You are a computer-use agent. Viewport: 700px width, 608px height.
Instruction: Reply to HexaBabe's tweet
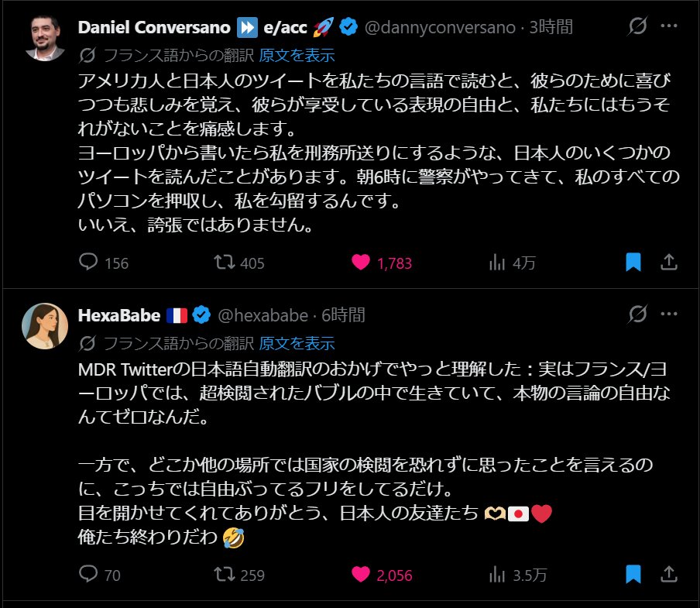(x=90, y=575)
